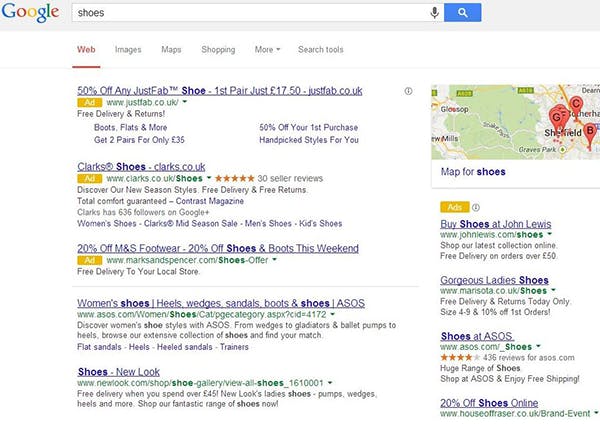Click the info icon next to Ads label

[x=476, y=207]
